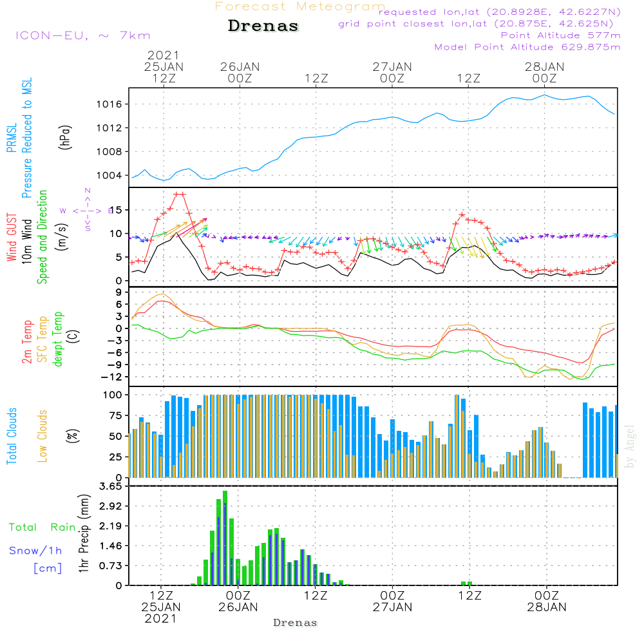Click the blue Total Clouds legend label
Viewport: 644px width, 644px height.
tap(11, 436)
